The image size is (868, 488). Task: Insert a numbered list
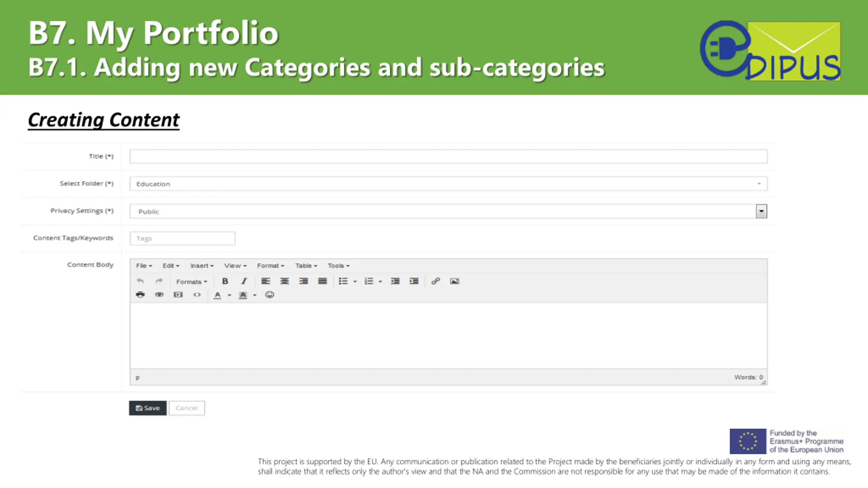click(x=369, y=281)
